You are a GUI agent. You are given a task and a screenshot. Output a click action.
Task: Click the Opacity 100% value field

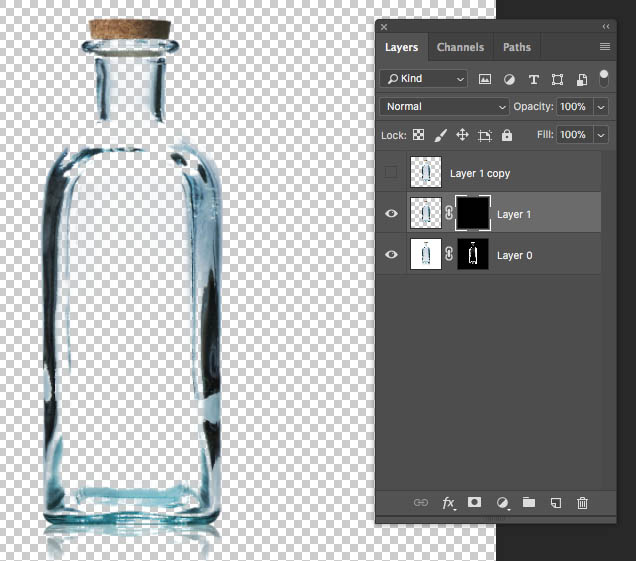[x=574, y=107]
